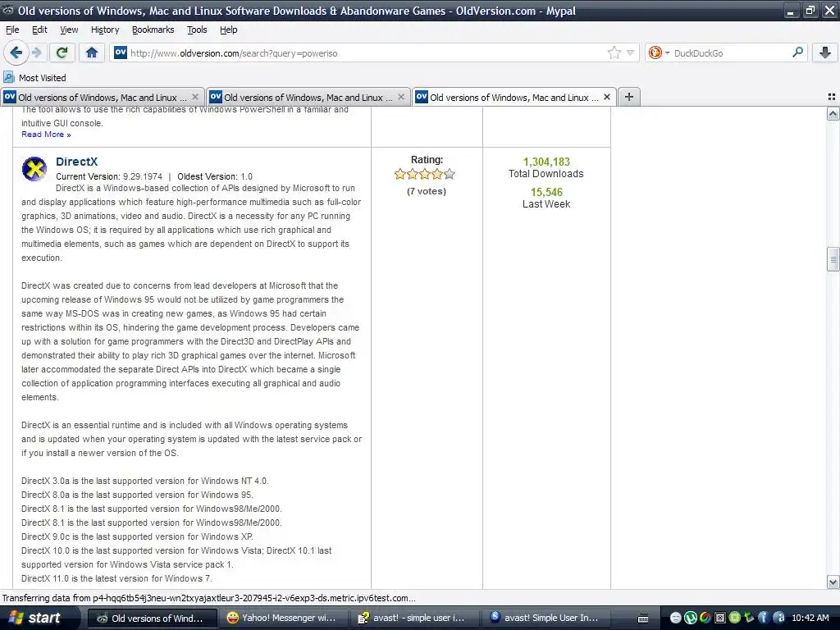Open the downloads panel arrow button
This screenshot has width=840, height=630.
(x=825, y=52)
